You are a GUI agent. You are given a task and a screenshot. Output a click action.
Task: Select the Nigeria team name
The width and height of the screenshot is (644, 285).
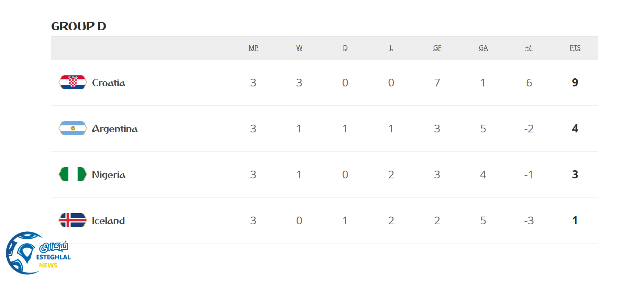(x=108, y=175)
